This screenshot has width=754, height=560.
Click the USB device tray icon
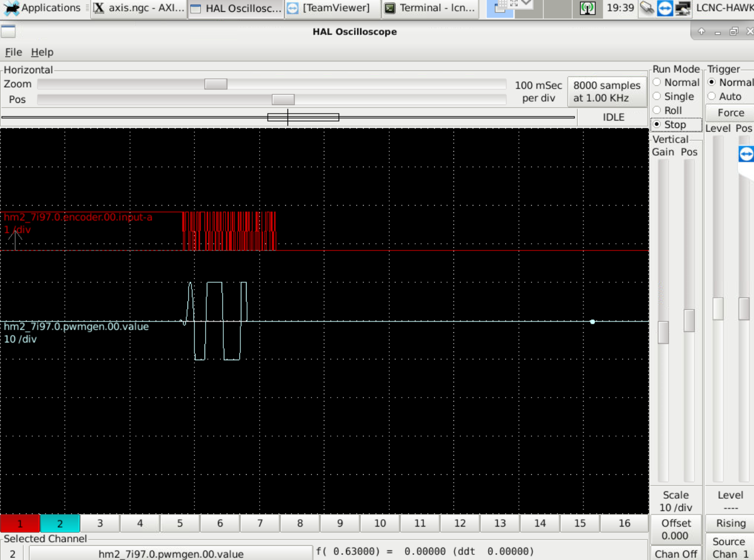pos(647,8)
